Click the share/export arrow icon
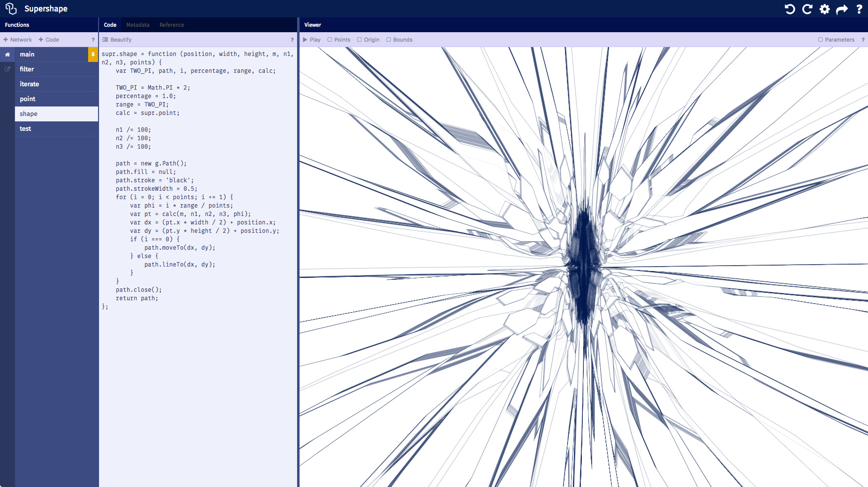Viewport: 868px width, 487px height. point(842,9)
